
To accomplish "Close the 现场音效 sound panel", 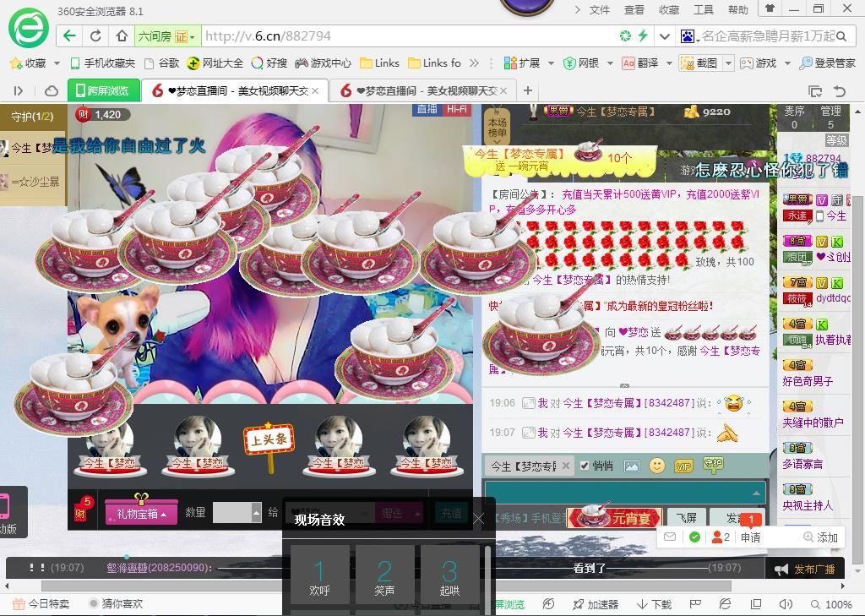I will [x=479, y=518].
